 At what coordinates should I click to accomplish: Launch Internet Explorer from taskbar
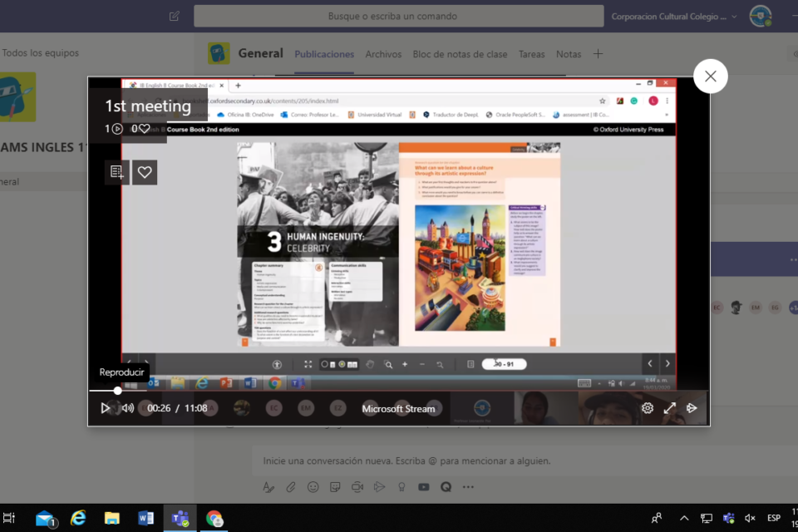pos(78,518)
